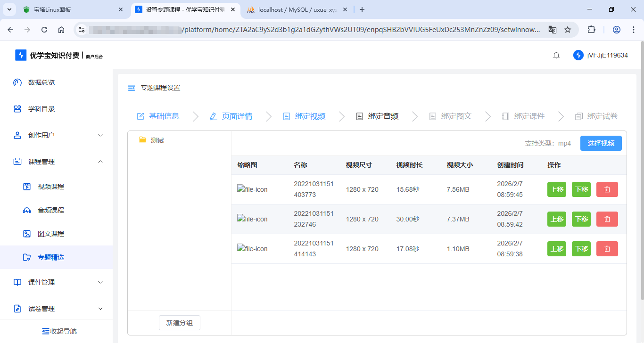Go to the 绑定视频 step tab
The width and height of the screenshot is (644, 343).
coord(304,116)
